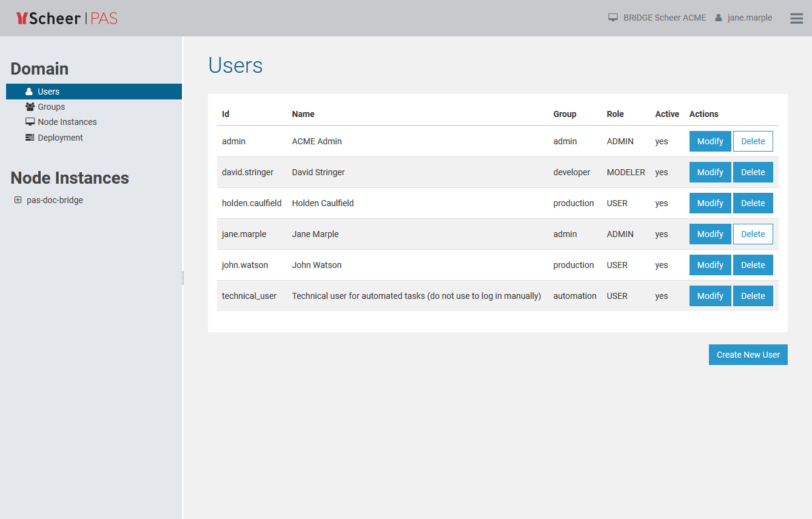The width and height of the screenshot is (812, 519).
Task: Expand the pas-doc-bridge tree node
Action: pos(18,200)
